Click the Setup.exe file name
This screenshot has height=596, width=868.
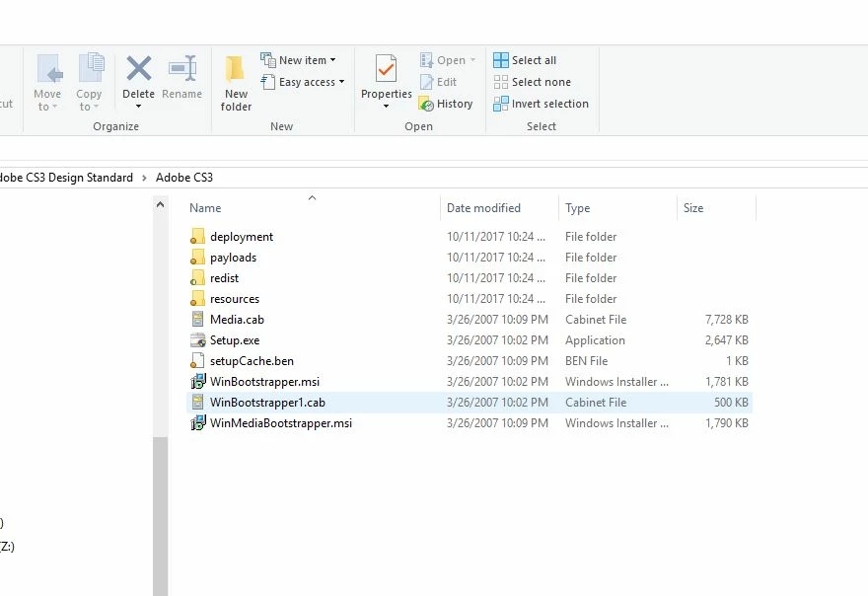[x=234, y=340]
